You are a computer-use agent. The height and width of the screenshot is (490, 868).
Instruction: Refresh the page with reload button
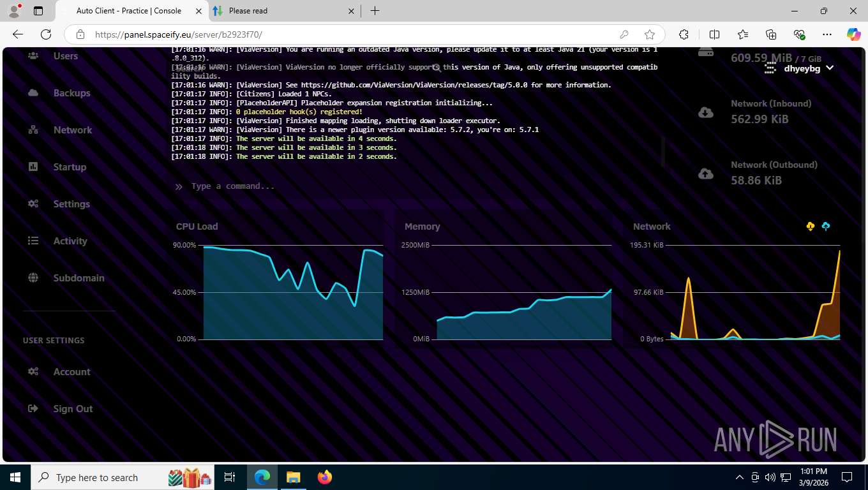(46, 34)
